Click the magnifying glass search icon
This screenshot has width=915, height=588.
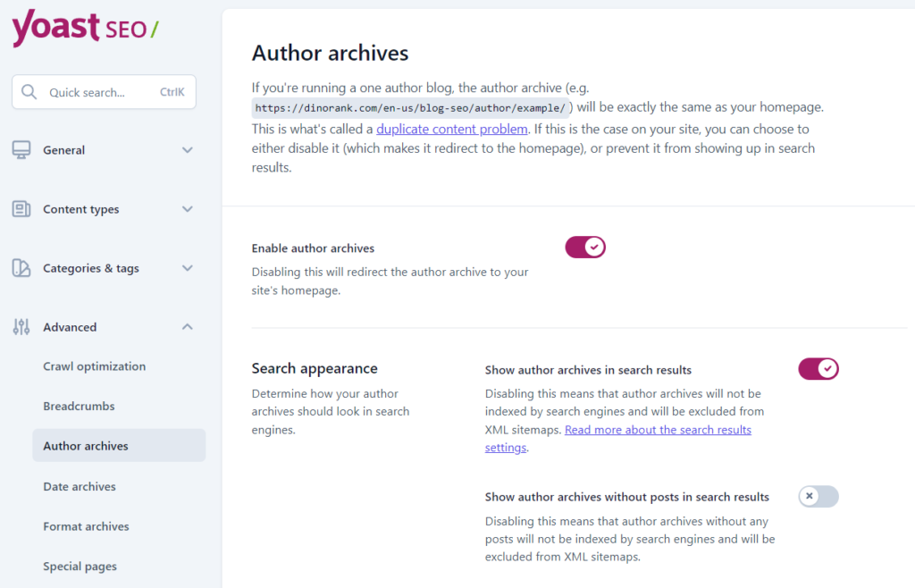pyautogui.click(x=29, y=92)
